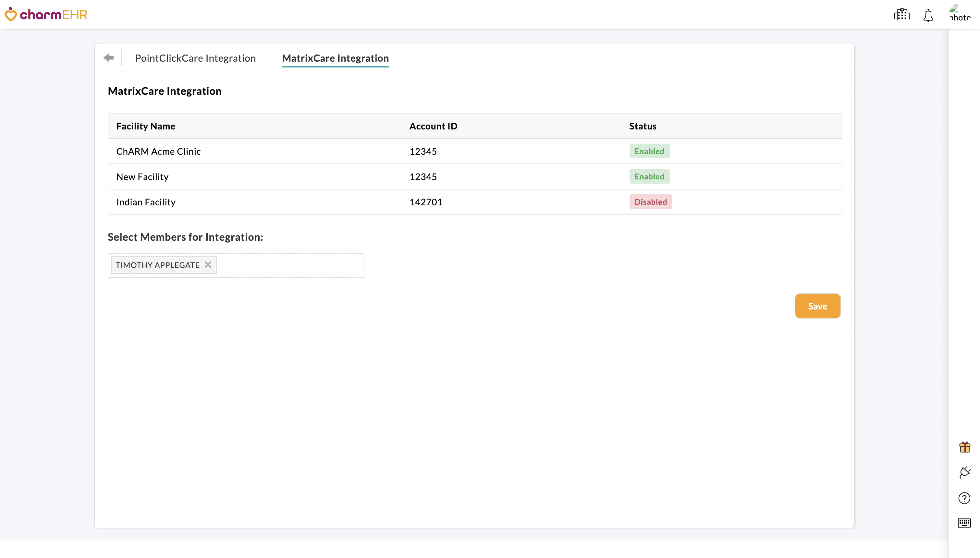Screen dimensions: 980x558
Task: Open the gift/what's new icon
Action: [x=964, y=446]
